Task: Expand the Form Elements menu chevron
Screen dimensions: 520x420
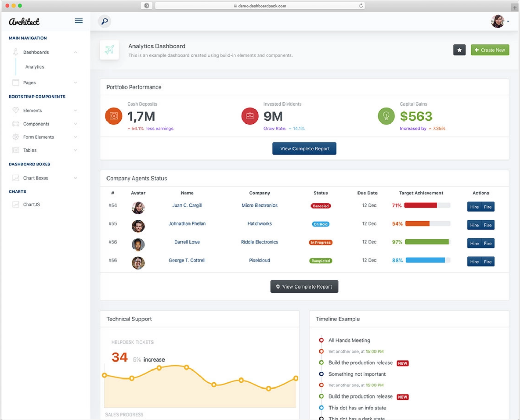Action: point(75,137)
